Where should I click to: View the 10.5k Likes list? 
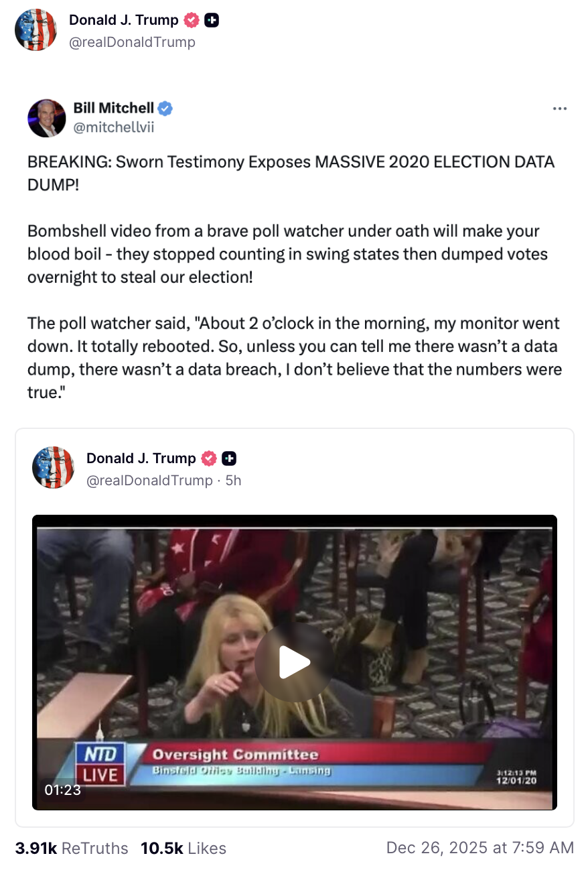tap(183, 848)
